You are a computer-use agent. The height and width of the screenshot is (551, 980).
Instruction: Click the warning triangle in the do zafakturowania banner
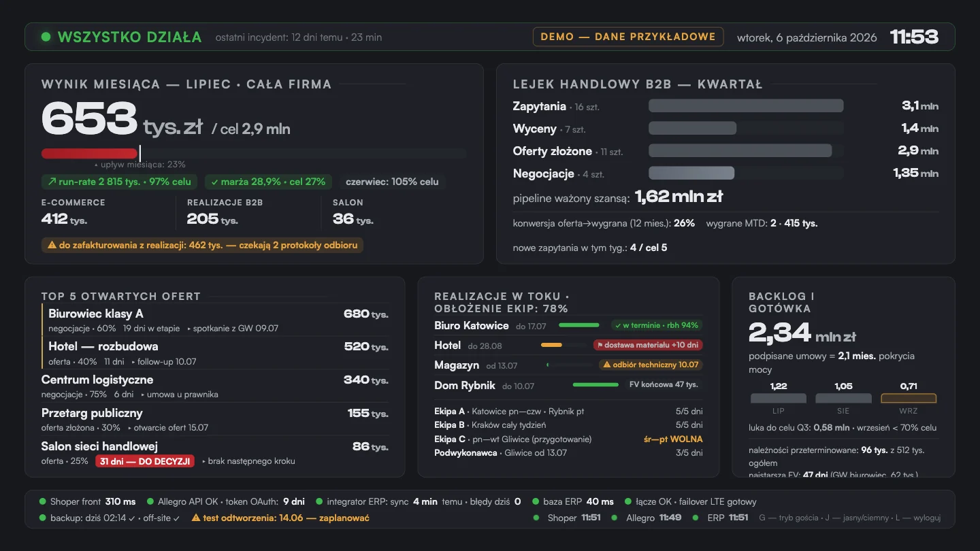click(52, 245)
